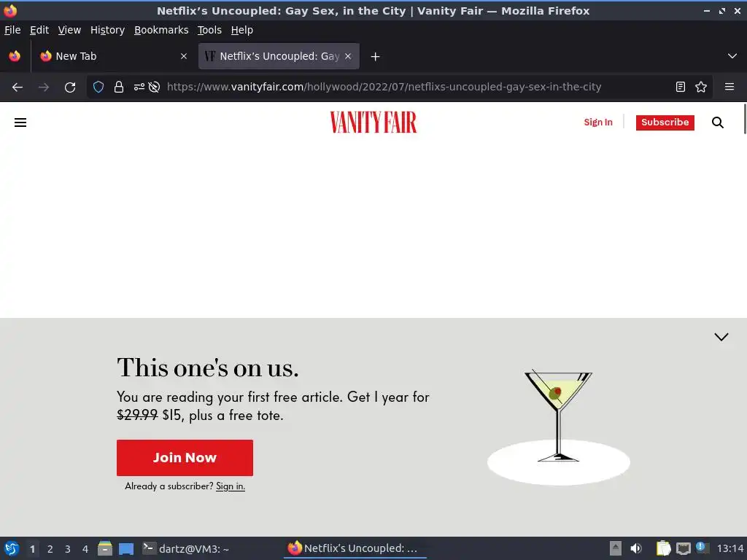
Task: Open the Bookmarks menu
Action: point(161,30)
